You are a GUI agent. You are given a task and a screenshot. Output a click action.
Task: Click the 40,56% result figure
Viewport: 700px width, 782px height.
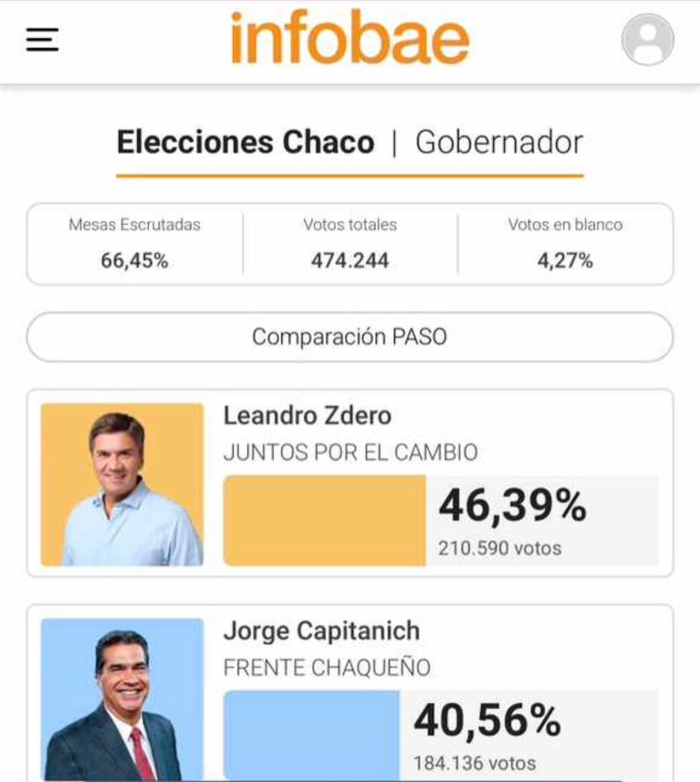(487, 720)
